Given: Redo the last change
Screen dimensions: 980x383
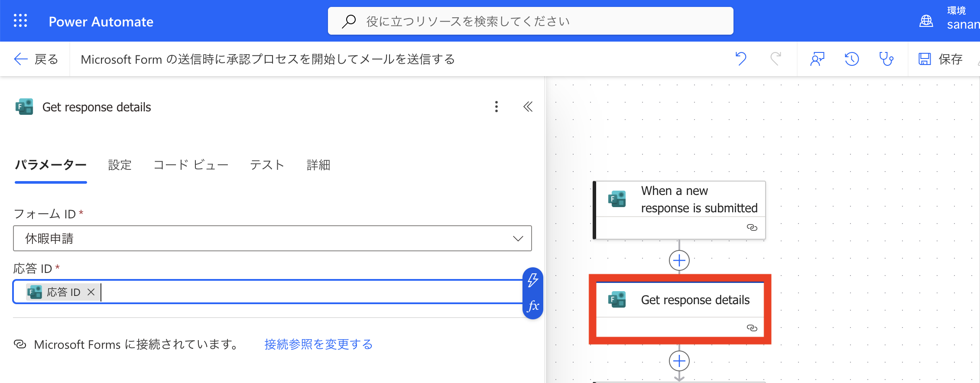Looking at the screenshot, I should (x=776, y=59).
